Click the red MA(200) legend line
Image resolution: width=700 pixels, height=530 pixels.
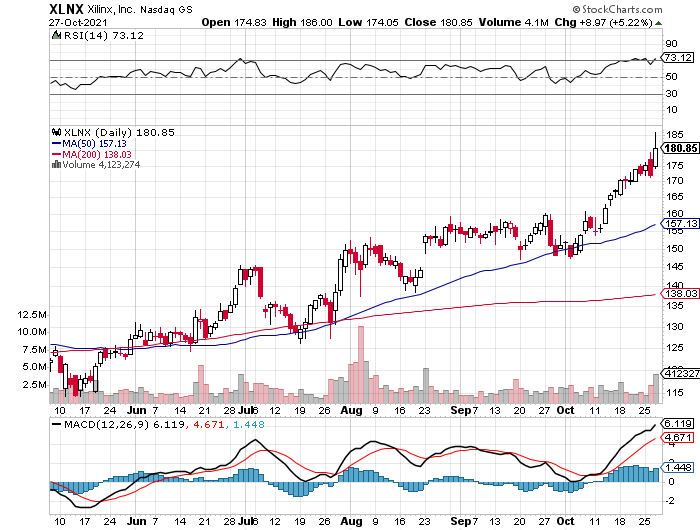(56, 154)
